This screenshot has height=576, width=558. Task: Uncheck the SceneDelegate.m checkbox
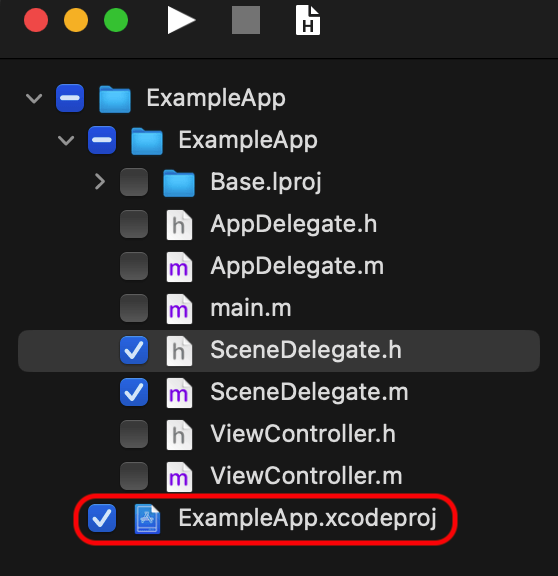click(x=134, y=392)
